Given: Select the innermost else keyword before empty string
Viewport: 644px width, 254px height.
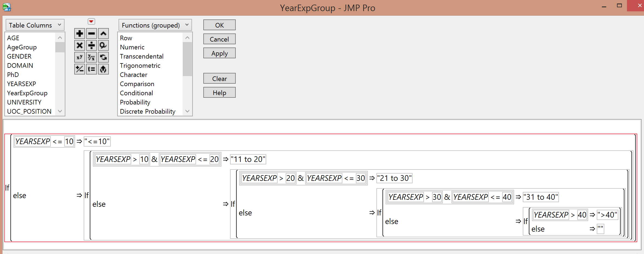Looking at the screenshot, I should (x=538, y=229).
